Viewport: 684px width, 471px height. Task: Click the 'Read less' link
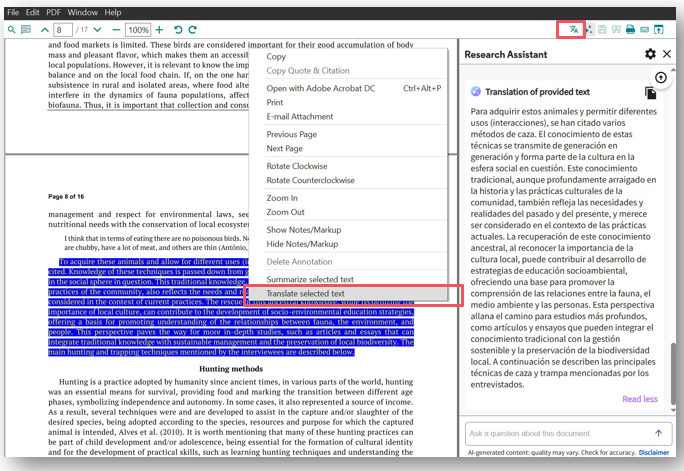(x=639, y=399)
